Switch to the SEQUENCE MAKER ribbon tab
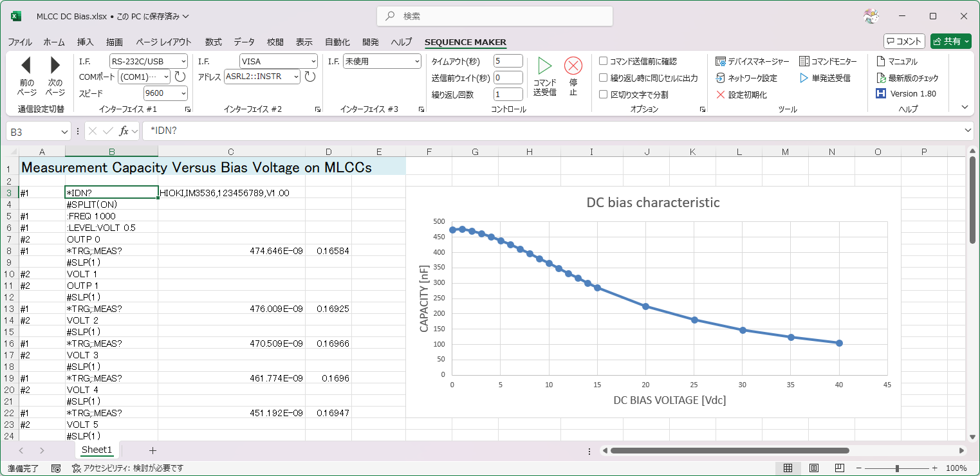Screen dimensions: 980x476 465,42
